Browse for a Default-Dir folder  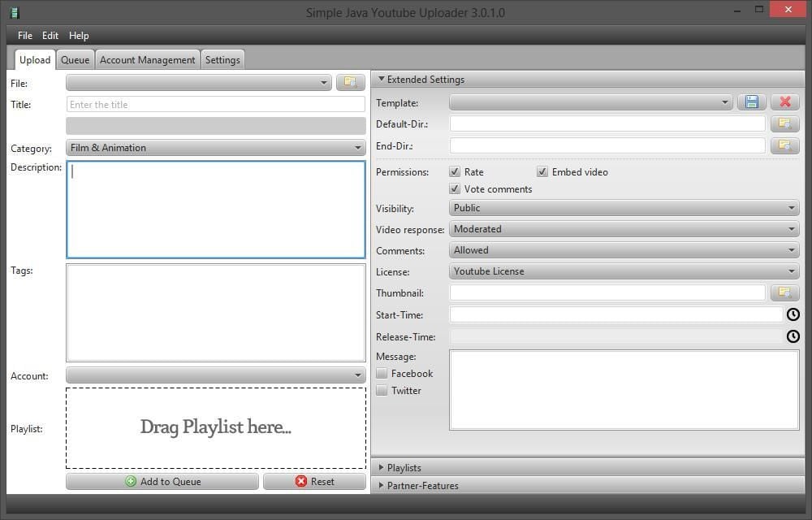[x=784, y=123]
